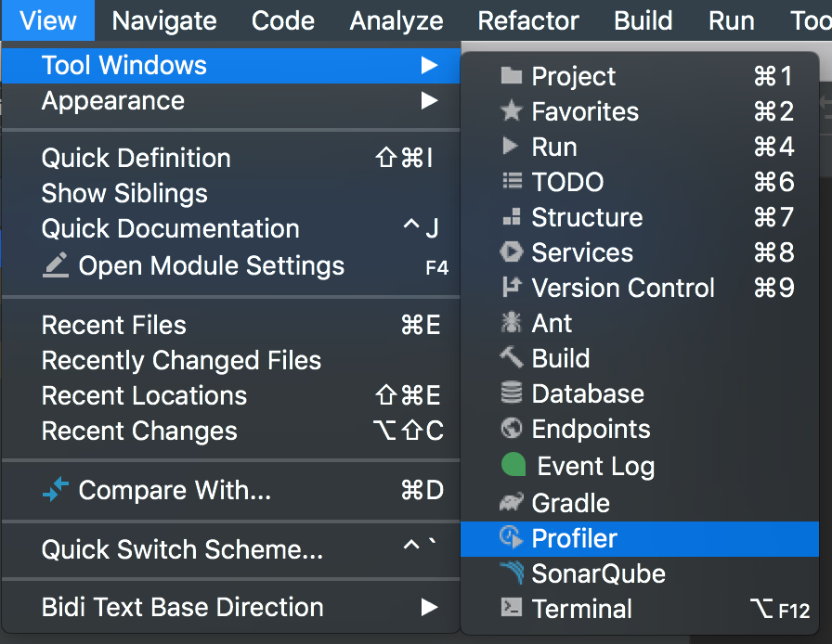Click the Profiler icon
Viewport: 832px width, 644px height.
(x=512, y=537)
